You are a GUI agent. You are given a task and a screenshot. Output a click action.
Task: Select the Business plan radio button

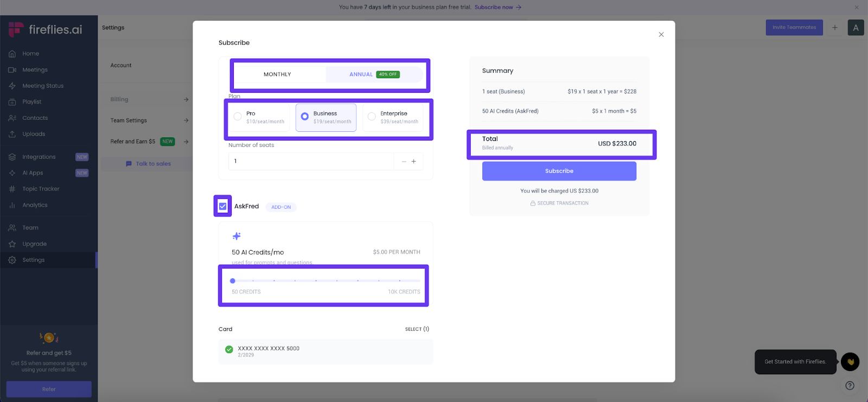point(305,117)
